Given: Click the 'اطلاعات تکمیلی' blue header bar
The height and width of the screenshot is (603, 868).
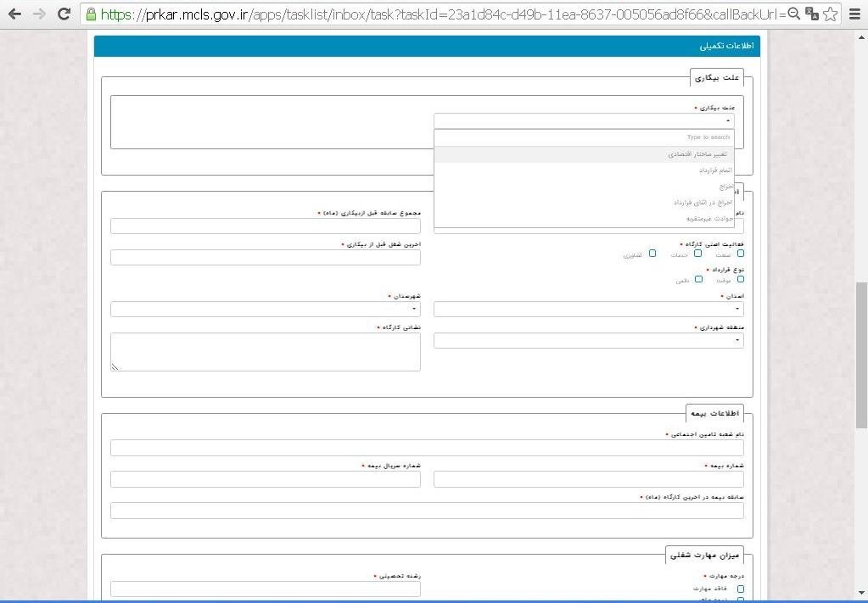Looking at the screenshot, I should 427,47.
